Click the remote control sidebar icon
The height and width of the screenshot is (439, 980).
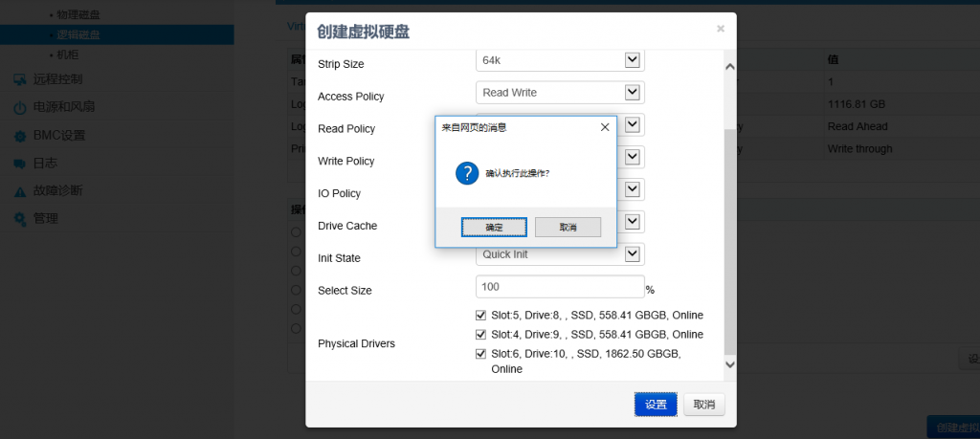[x=19, y=79]
